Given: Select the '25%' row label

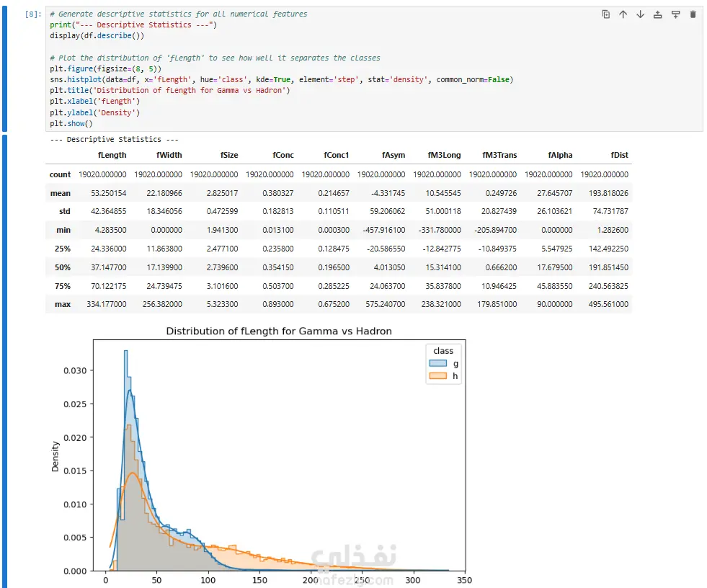Looking at the screenshot, I should coord(63,249).
